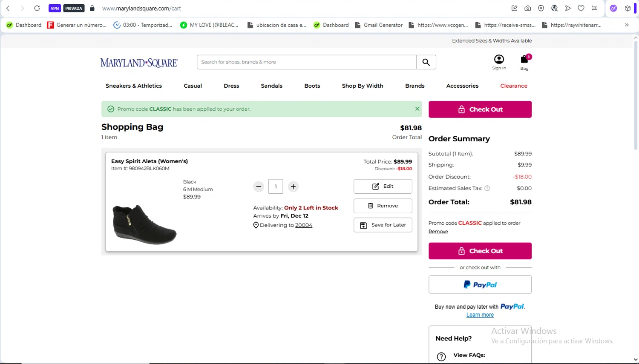Viewport: 639px width, 364px height.
Task: Focus the shoe search input field
Action: point(306,62)
